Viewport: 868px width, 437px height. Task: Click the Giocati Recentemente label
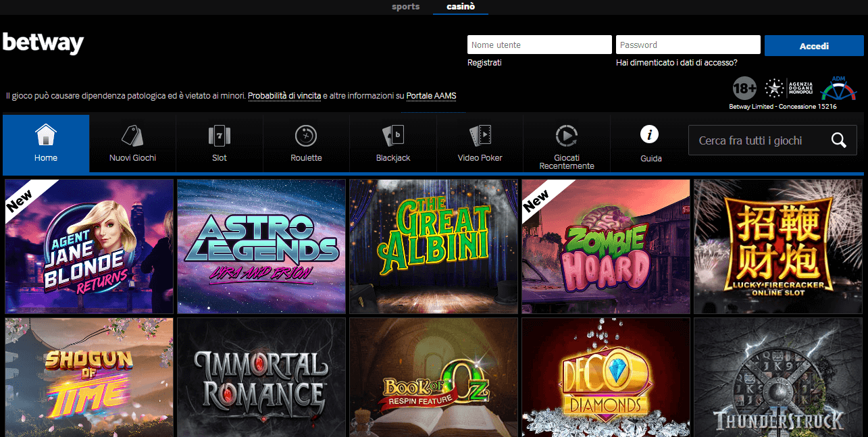567,162
